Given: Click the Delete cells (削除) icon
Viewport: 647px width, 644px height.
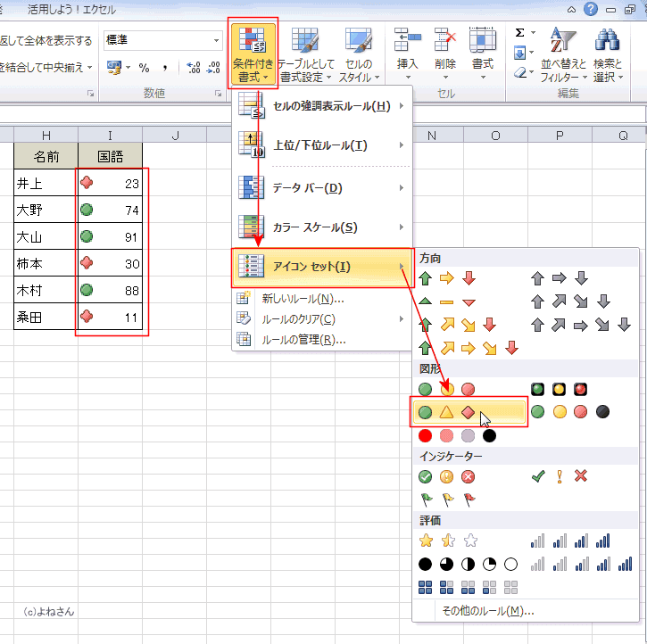Looking at the screenshot, I should [444, 39].
